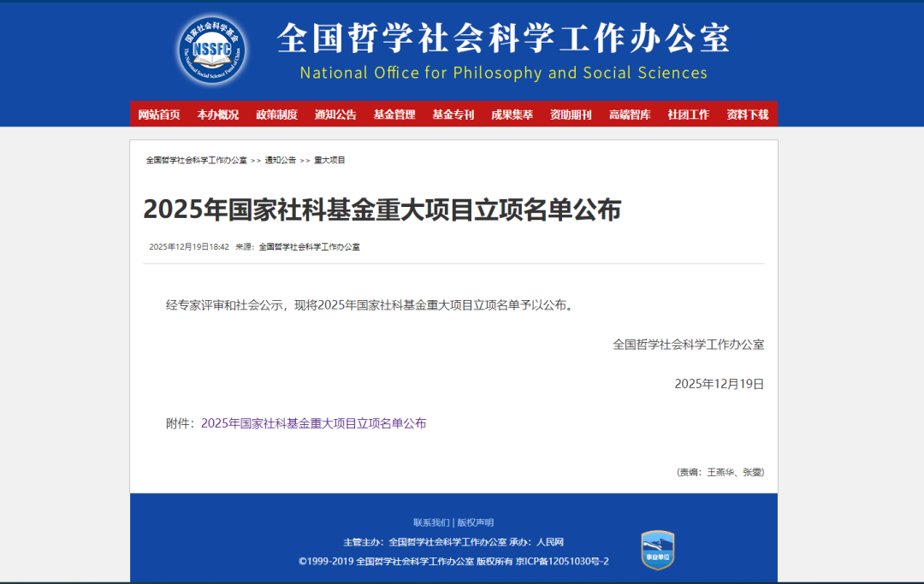Click breadcrumb link 全国哲学社会科学工作办公室

pyautogui.click(x=196, y=160)
